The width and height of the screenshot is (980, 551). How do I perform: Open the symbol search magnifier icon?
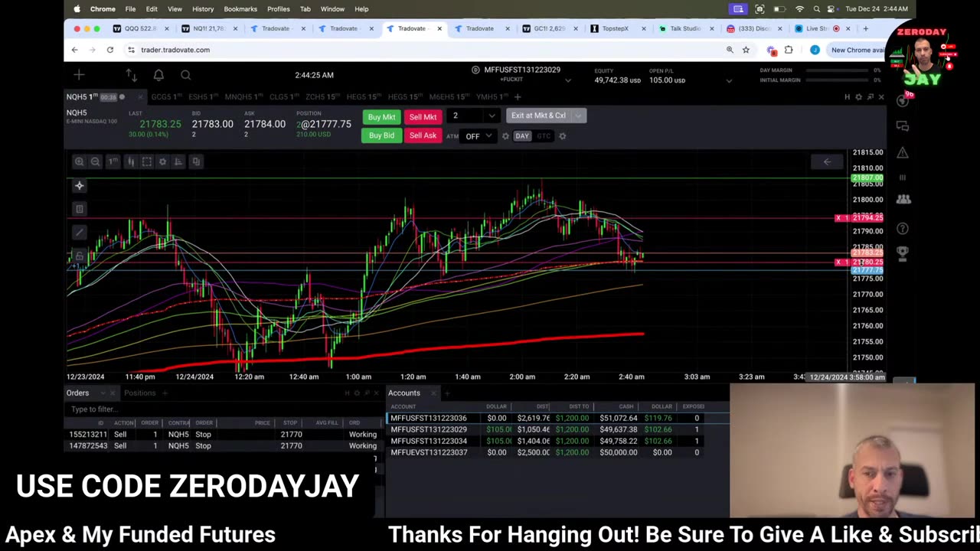(185, 75)
